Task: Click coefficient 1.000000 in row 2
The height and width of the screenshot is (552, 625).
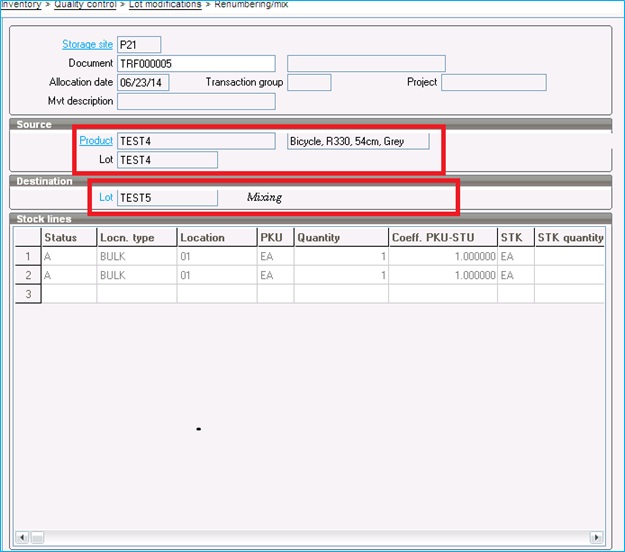Action: [x=443, y=275]
